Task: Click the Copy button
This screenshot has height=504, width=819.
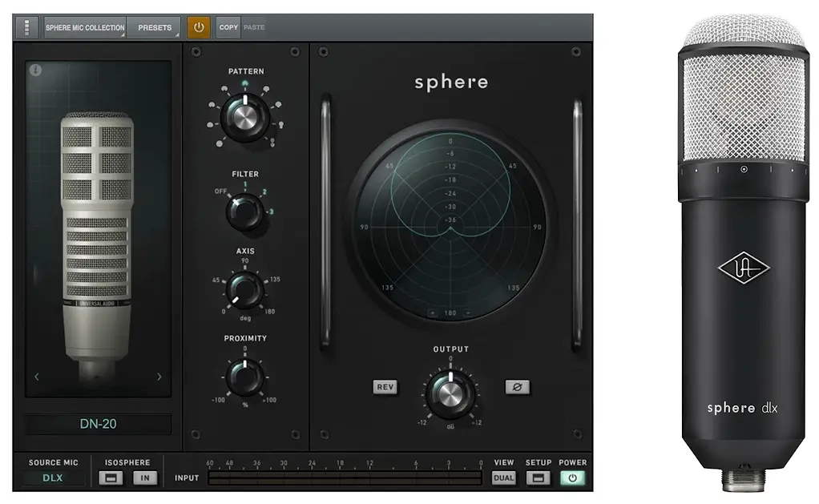Action: (x=228, y=27)
